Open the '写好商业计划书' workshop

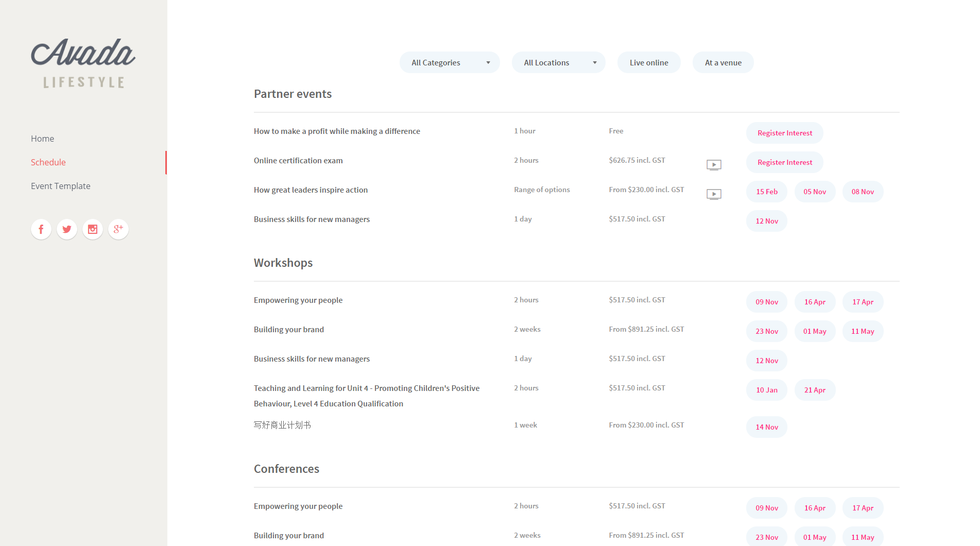(282, 425)
